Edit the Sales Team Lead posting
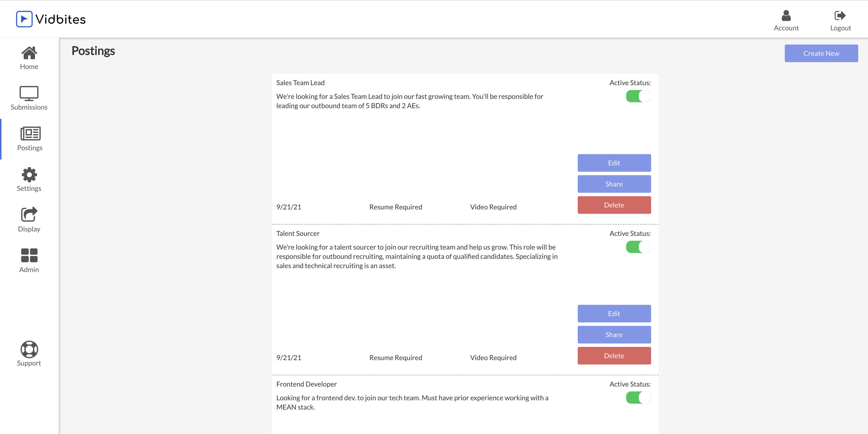The height and width of the screenshot is (434, 868). tap(614, 163)
